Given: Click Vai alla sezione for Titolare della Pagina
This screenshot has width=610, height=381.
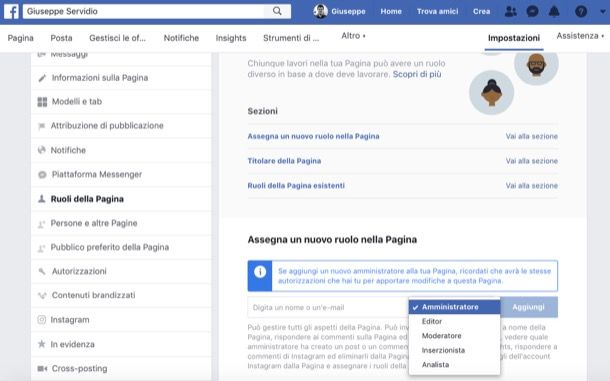Looking at the screenshot, I should [x=531, y=161].
